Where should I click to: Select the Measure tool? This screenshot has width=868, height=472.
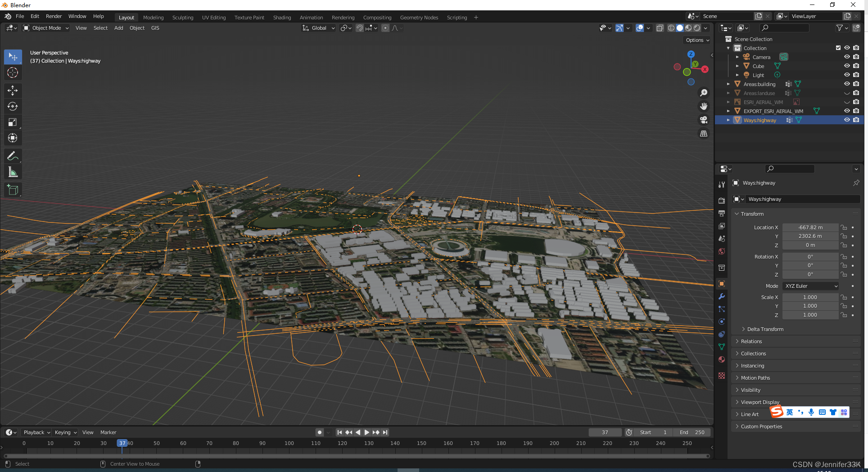click(x=13, y=172)
